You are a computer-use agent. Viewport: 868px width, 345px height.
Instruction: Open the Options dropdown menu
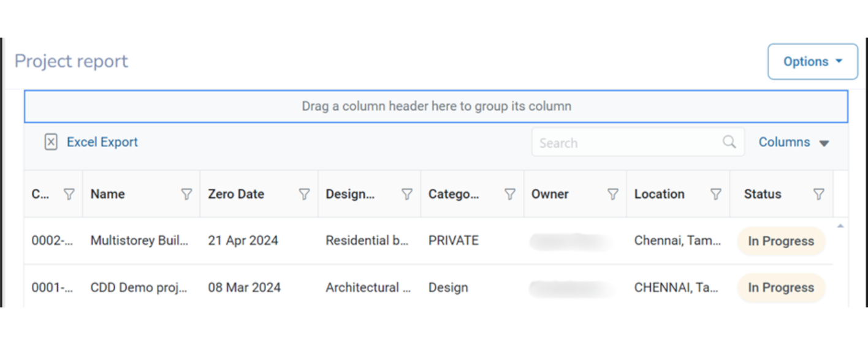click(812, 61)
